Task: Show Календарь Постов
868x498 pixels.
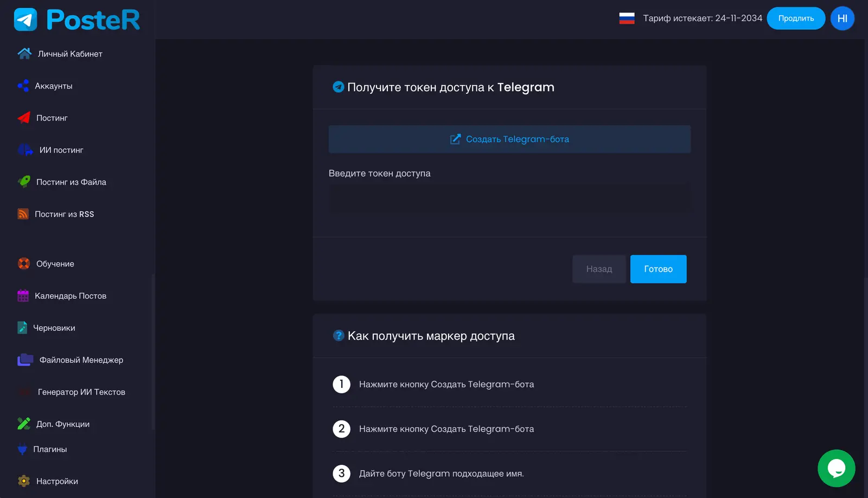Action: [x=71, y=296]
